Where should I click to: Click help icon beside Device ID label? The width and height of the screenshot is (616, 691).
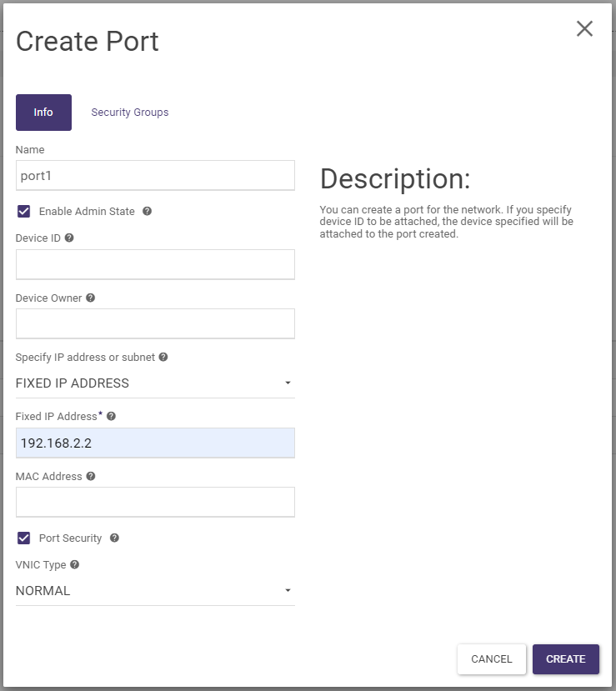coord(69,238)
